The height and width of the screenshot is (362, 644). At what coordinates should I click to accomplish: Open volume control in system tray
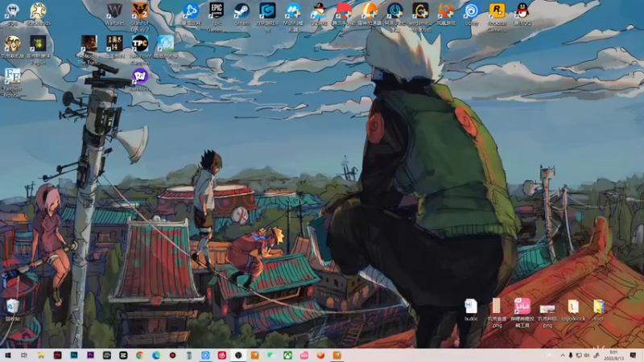[x=587, y=356]
